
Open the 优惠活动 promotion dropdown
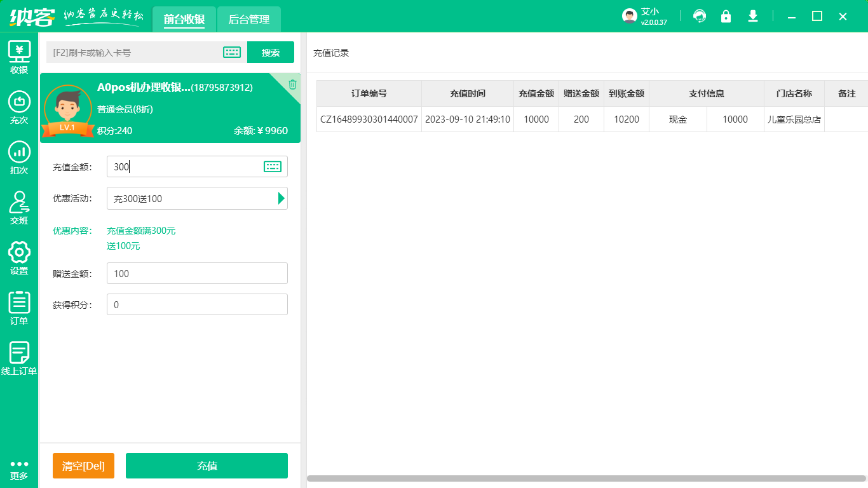[280, 198]
